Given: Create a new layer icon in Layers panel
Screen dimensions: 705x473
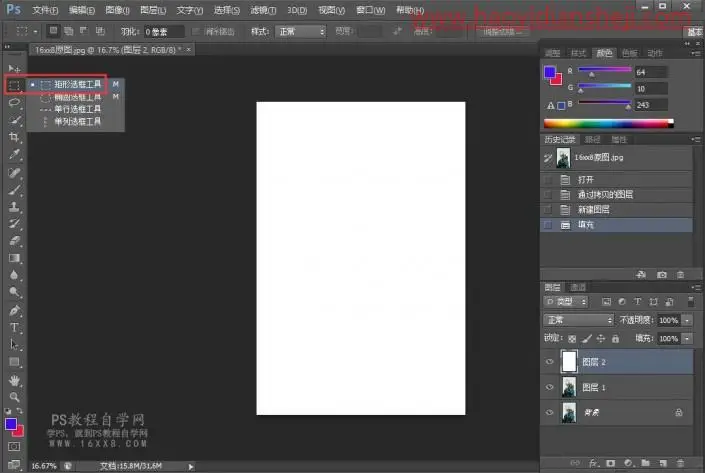Looking at the screenshot, I should point(663,463).
